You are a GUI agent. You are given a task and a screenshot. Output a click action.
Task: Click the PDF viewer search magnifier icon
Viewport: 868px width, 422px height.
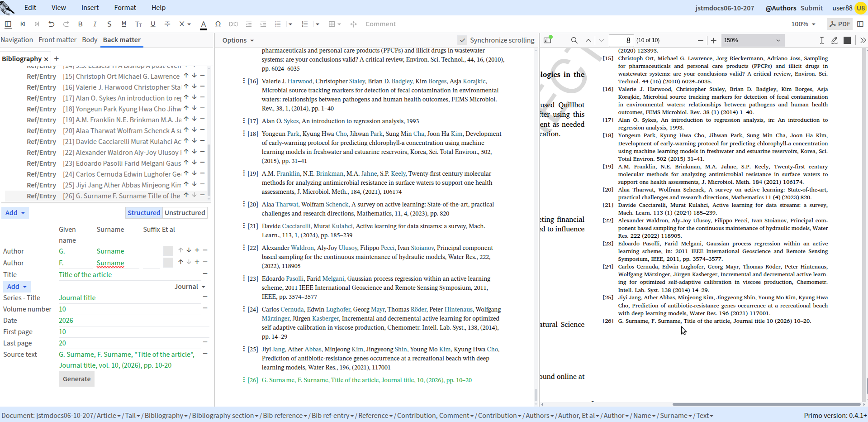[574, 40]
